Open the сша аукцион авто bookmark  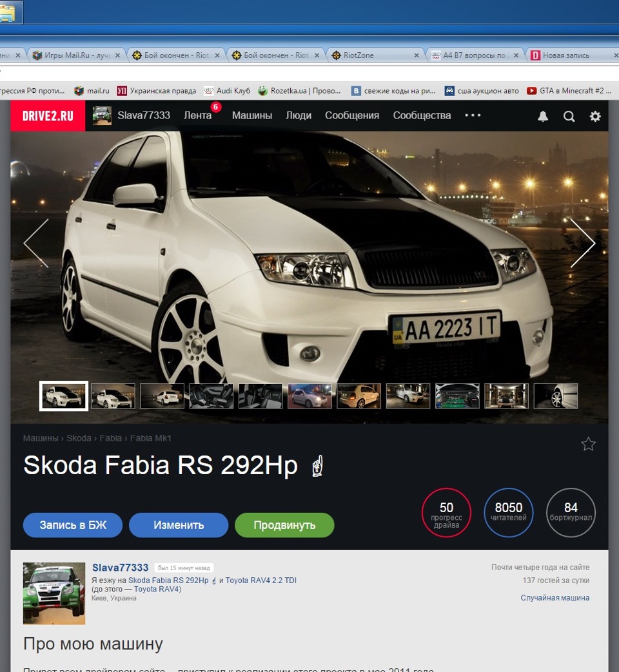tap(482, 91)
